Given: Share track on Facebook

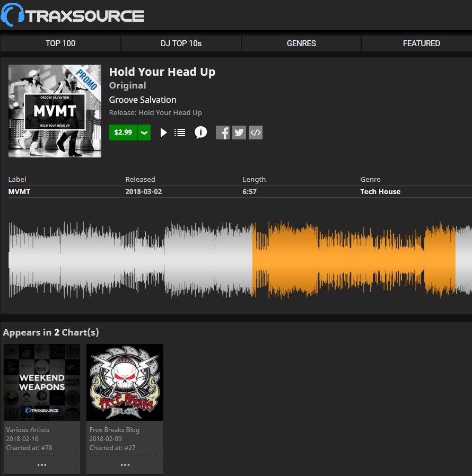Looking at the screenshot, I should tap(223, 133).
